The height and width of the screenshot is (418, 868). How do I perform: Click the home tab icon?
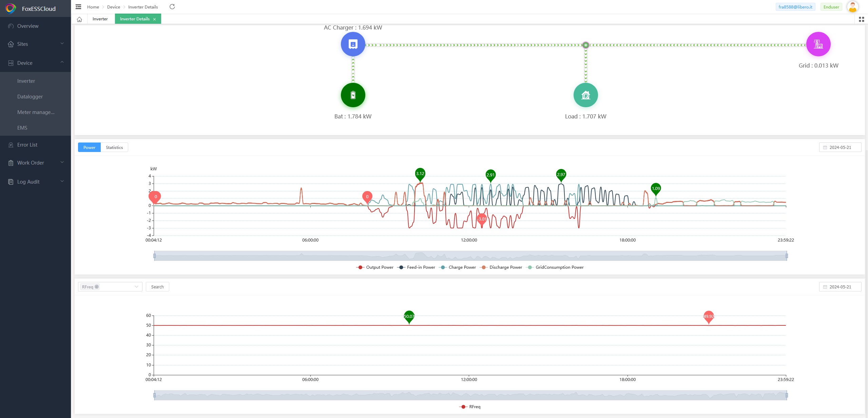pos(79,19)
